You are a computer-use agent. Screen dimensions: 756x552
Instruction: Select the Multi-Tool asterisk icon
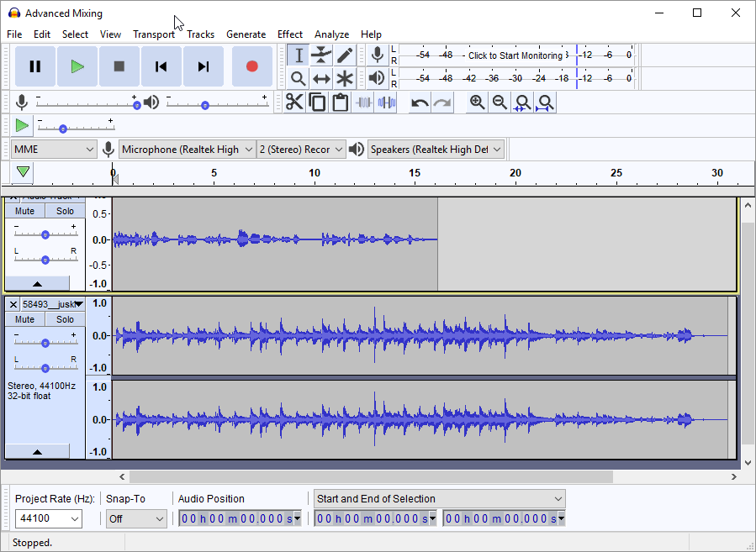point(345,79)
